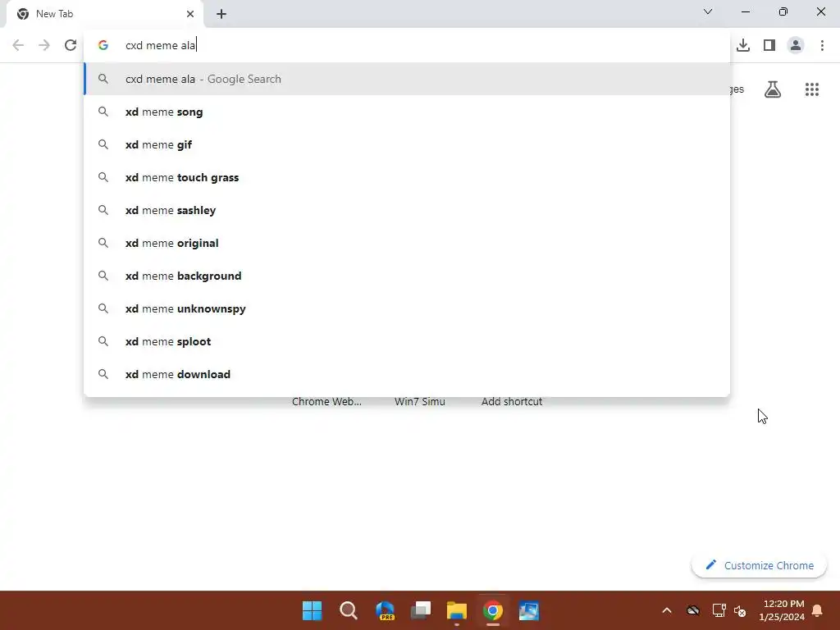Screen dimensions: 840x630
Task: Open the Google apps grid
Action: [811, 89]
